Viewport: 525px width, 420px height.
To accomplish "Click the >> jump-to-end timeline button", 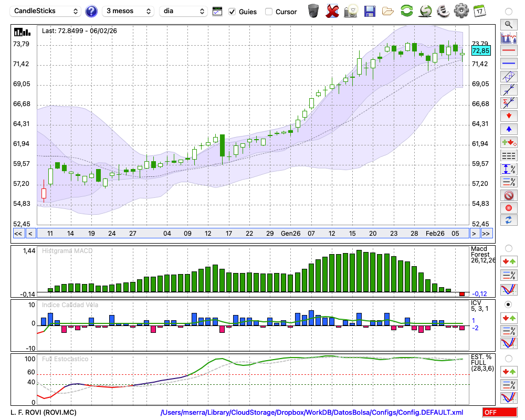I will (487, 233).
